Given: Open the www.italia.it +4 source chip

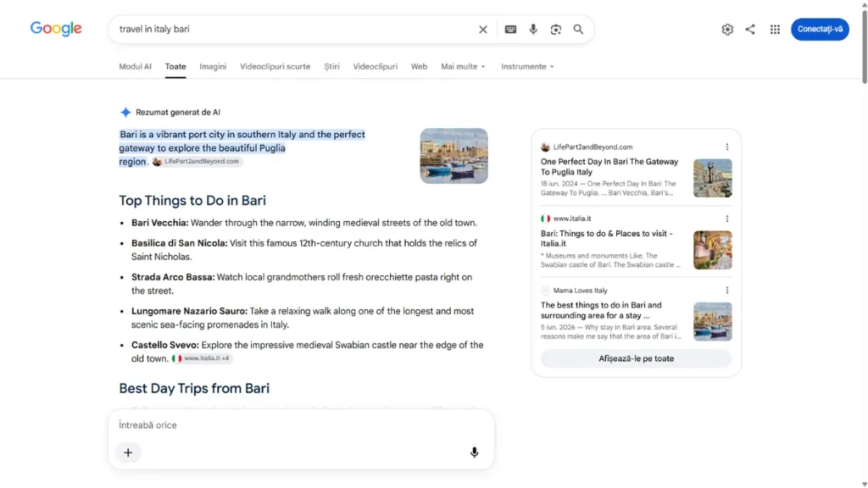Looking at the screenshot, I should (202, 358).
